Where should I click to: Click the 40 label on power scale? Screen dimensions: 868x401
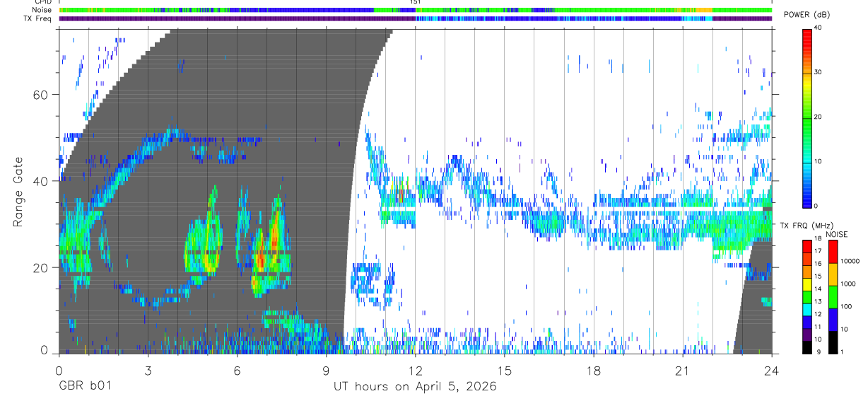(819, 28)
